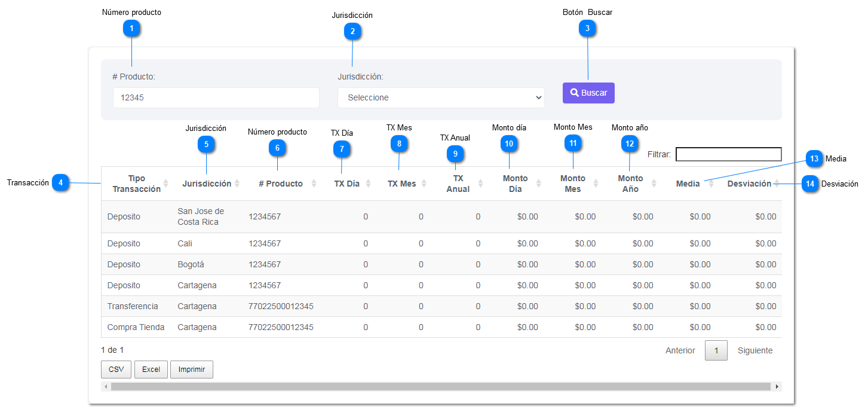
Task: Sort by TX Anual column arrows
Action: coord(481,184)
